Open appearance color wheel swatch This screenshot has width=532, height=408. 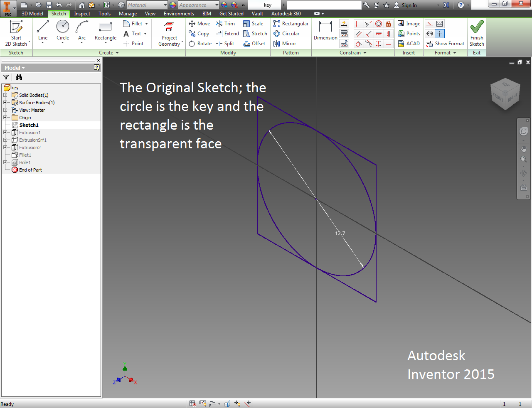[173, 5]
